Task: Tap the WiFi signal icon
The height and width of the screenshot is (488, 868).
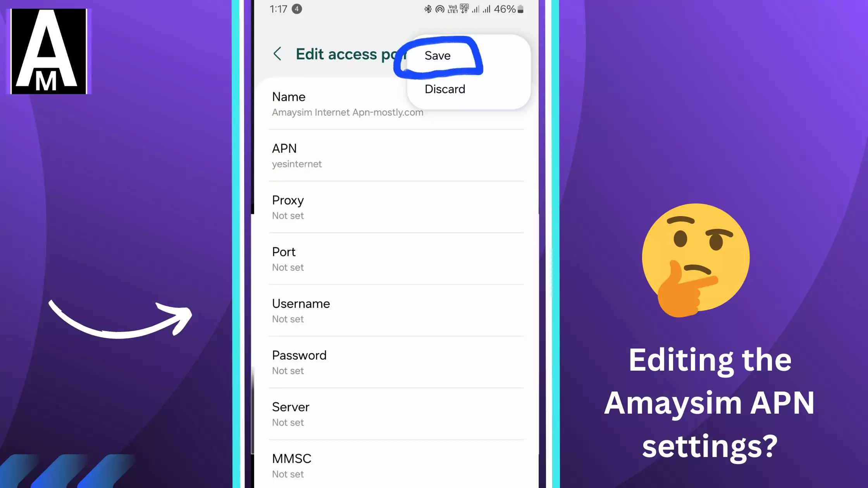Action: tap(437, 9)
